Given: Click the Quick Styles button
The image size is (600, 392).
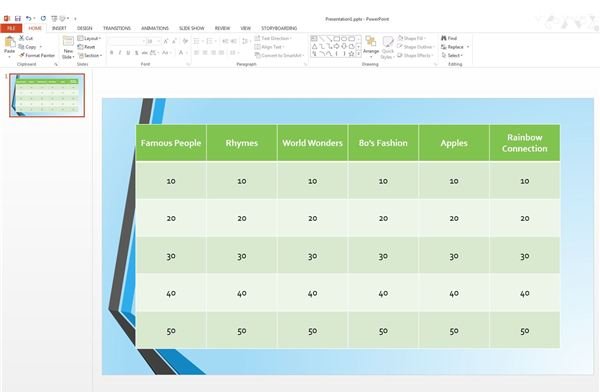Looking at the screenshot, I should point(387,47).
